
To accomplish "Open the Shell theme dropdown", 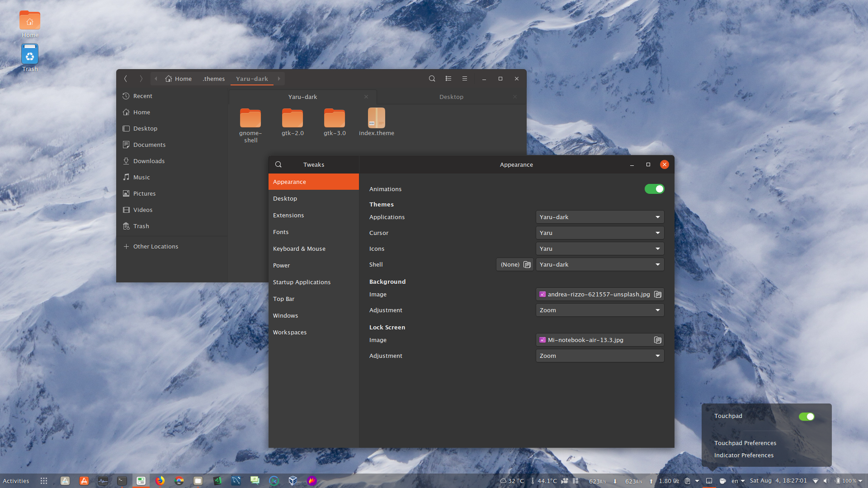I will (x=599, y=264).
